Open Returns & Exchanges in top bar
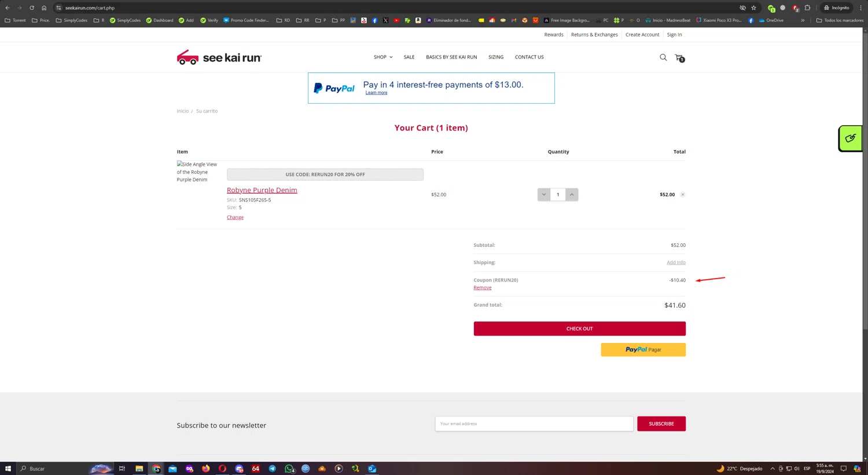Viewport: 868px width, 475px height. (x=594, y=35)
